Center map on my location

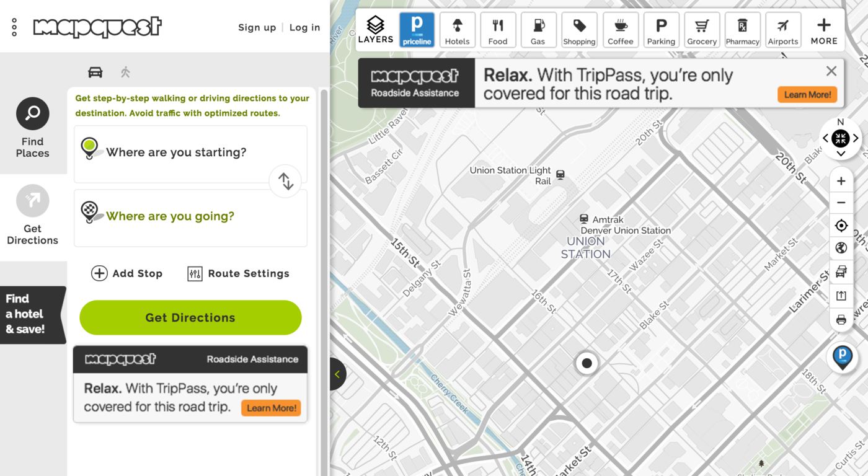[841, 226]
